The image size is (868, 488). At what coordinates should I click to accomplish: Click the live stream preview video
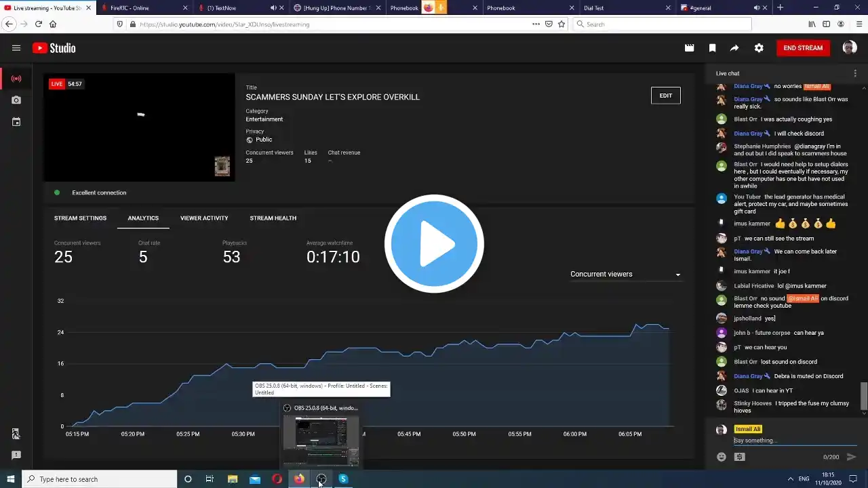140,127
